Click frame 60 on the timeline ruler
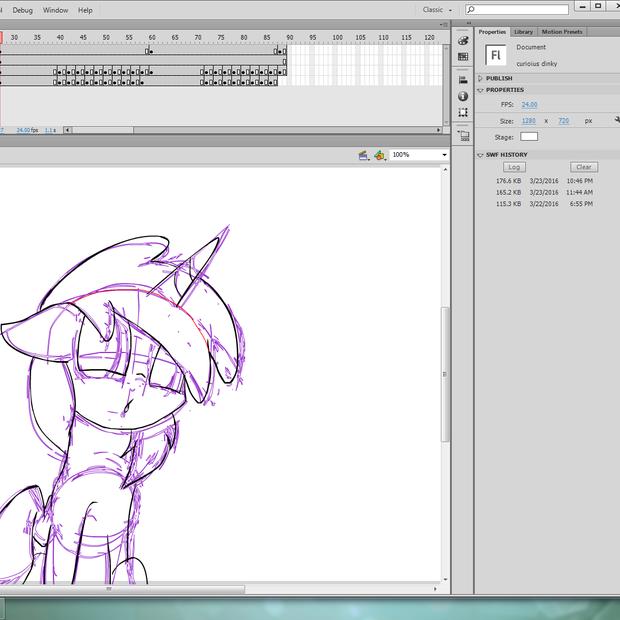620x620 pixels. [152, 38]
